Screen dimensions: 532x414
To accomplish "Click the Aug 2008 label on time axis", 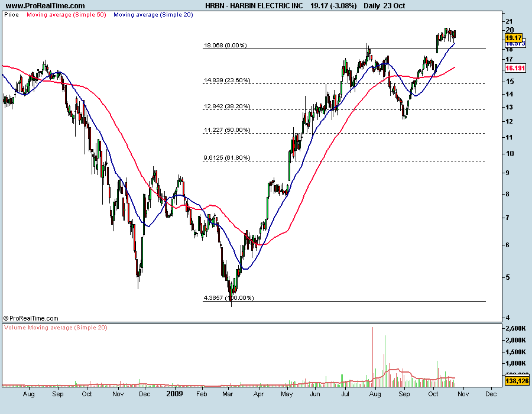I will [29, 394].
